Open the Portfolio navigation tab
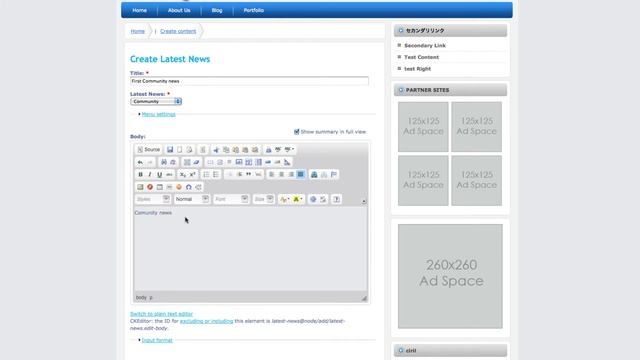The width and height of the screenshot is (640, 360). tap(253, 10)
